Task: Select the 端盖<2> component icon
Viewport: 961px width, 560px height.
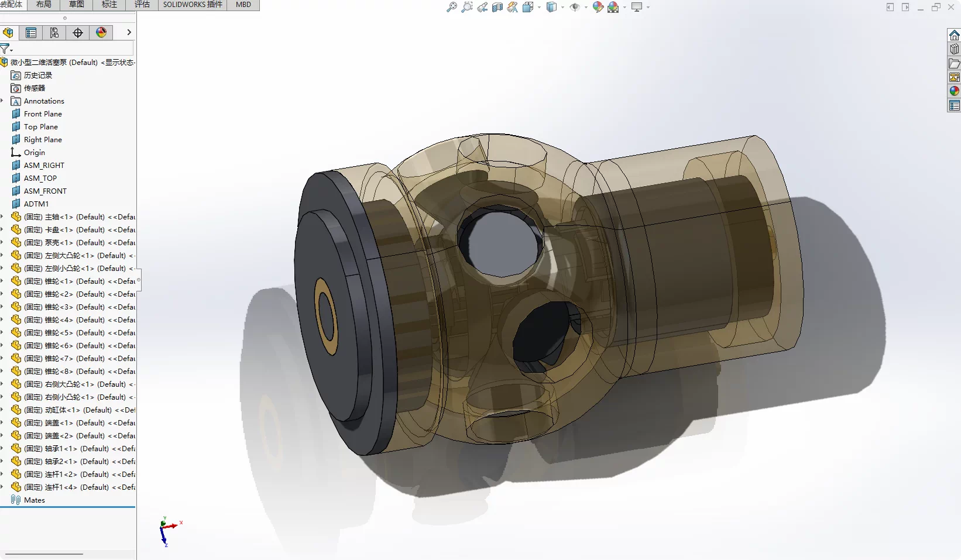Action: (x=16, y=436)
